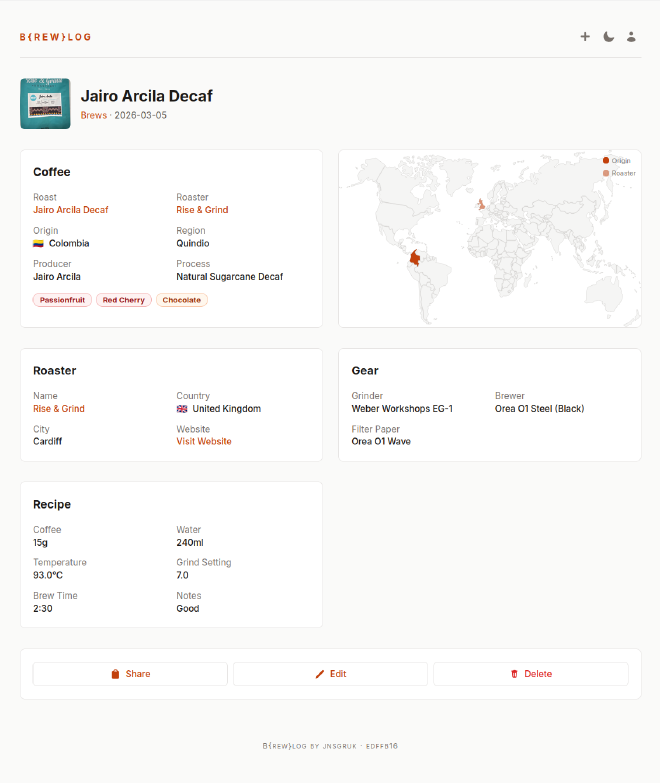Go to Brews breadcrumb link
Screen dimensions: 660x783
93,115
